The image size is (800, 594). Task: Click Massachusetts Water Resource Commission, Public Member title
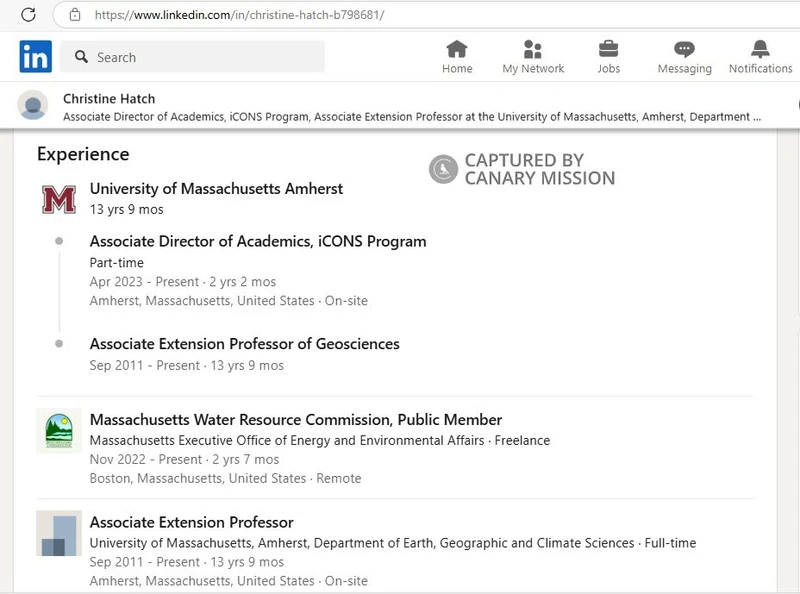(296, 419)
